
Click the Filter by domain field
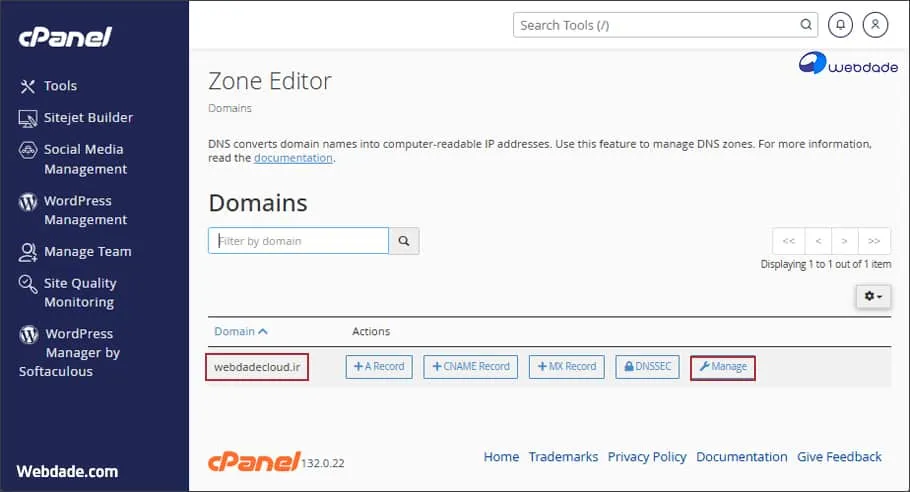click(298, 241)
